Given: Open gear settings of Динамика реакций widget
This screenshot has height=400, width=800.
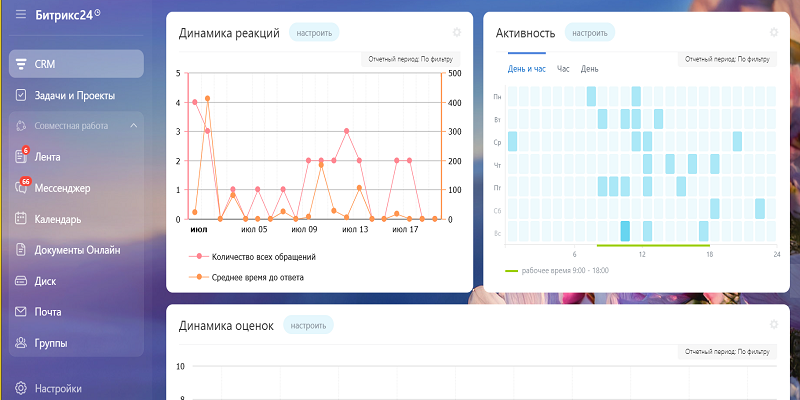Looking at the screenshot, I should pyautogui.click(x=457, y=33).
